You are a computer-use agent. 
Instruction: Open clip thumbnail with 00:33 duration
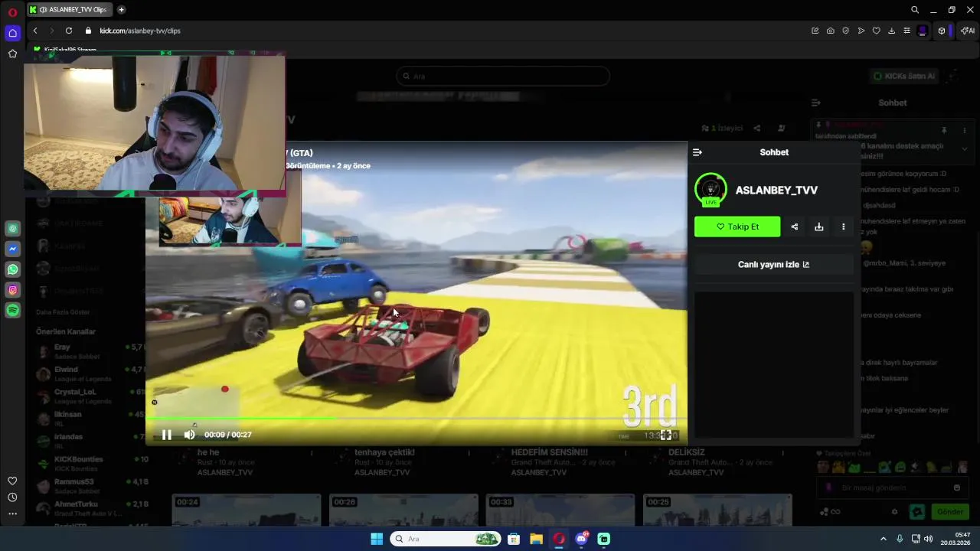point(560,510)
